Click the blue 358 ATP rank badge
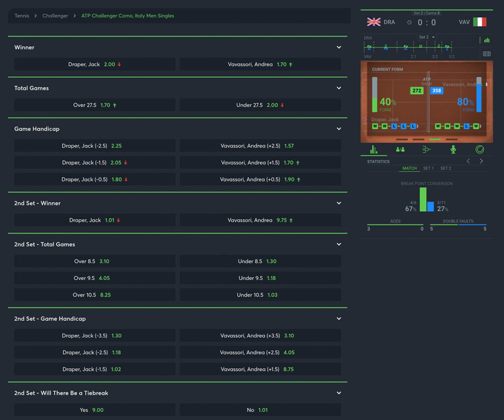 437,91
